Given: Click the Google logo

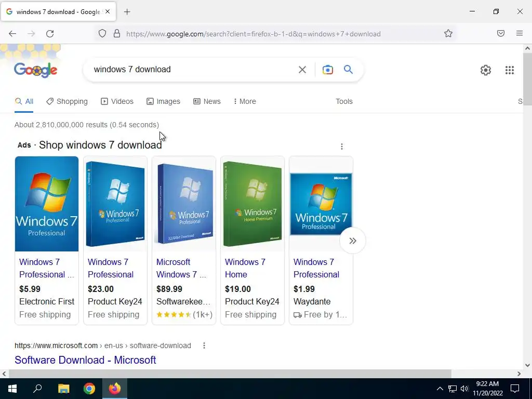Looking at the screenshot, I should coord(36,70).
